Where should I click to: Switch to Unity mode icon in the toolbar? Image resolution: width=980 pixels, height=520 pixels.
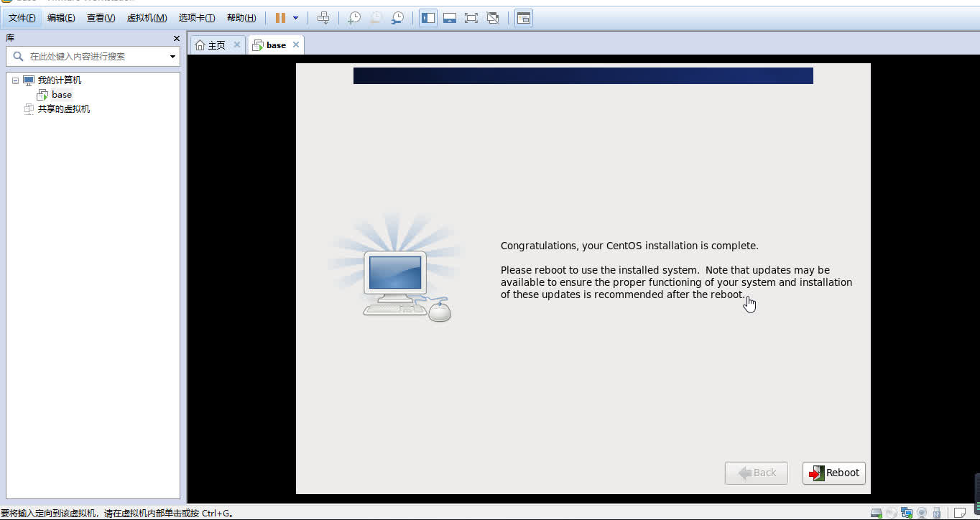coord(493,18)
